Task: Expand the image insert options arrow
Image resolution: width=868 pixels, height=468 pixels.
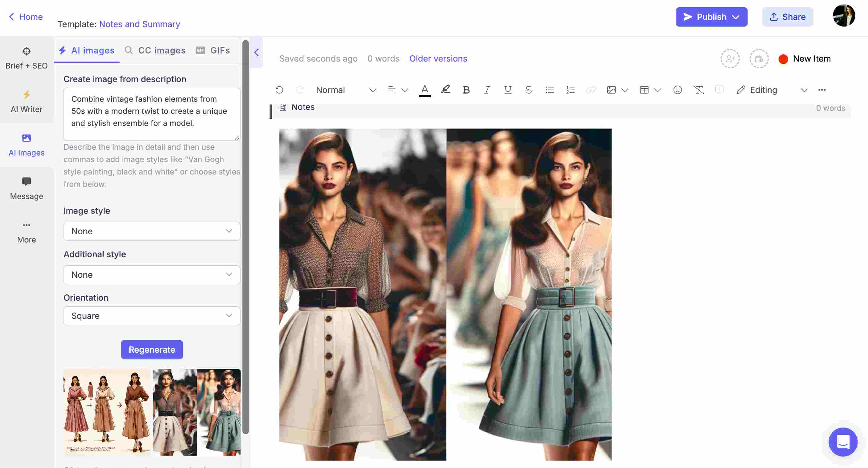Action: click(x=624, y=90)
